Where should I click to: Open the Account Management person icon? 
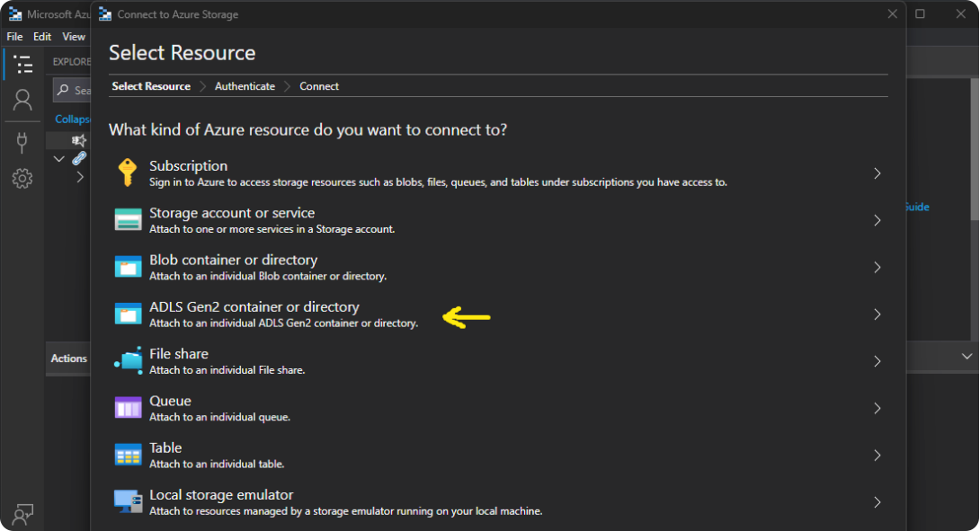[x=22, y=100]
